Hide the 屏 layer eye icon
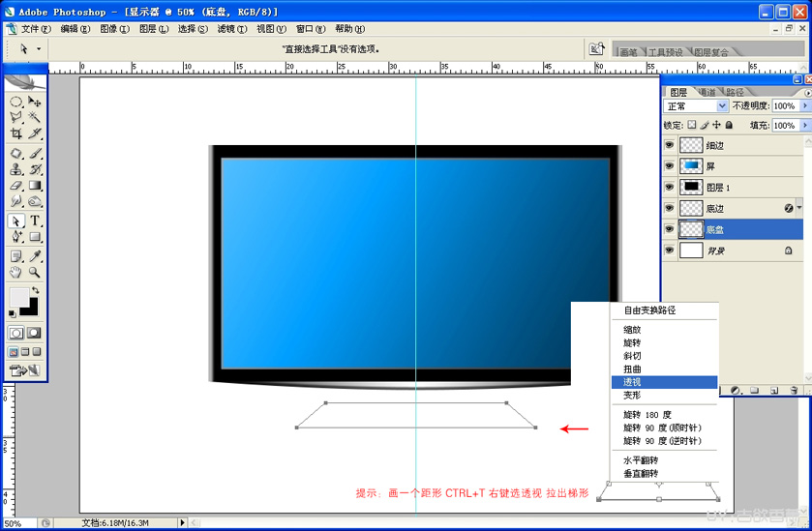The image size is (812, 531). click(669, 166)
